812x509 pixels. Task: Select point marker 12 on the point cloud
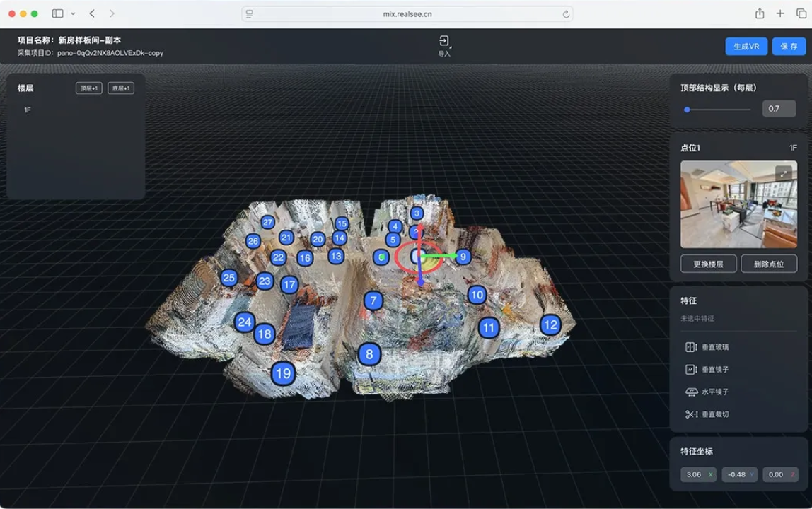coord(551,325)
